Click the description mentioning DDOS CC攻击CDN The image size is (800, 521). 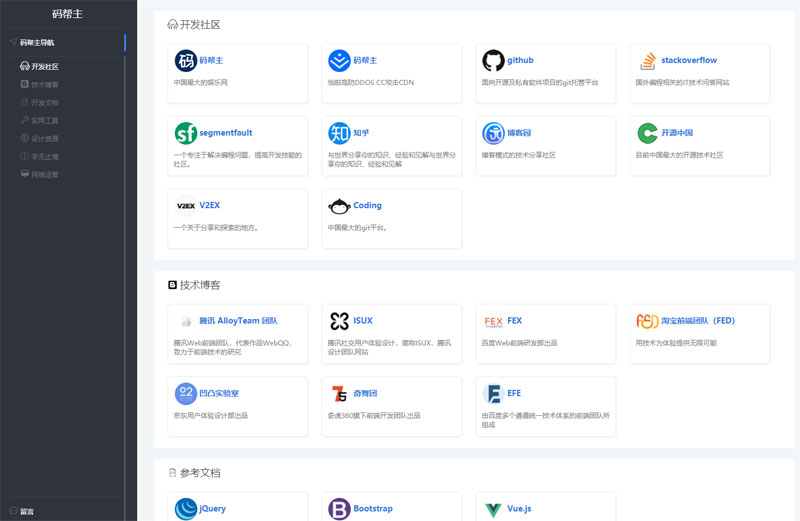point(371,82)
